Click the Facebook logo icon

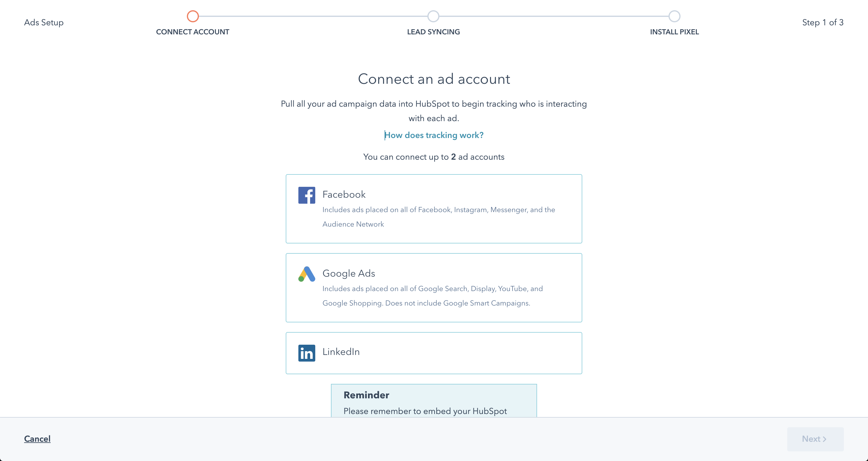click(307, 195)
